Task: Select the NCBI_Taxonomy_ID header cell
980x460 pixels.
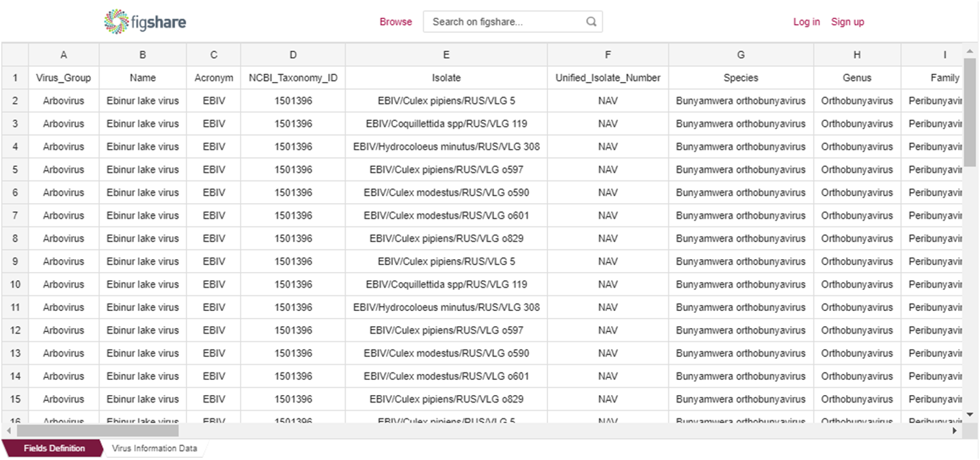Action: click(x=292, y=78)
